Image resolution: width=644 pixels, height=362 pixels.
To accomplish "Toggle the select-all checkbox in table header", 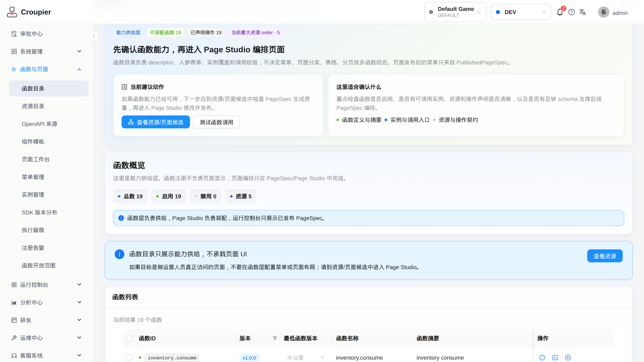I will tap(129, 338).
